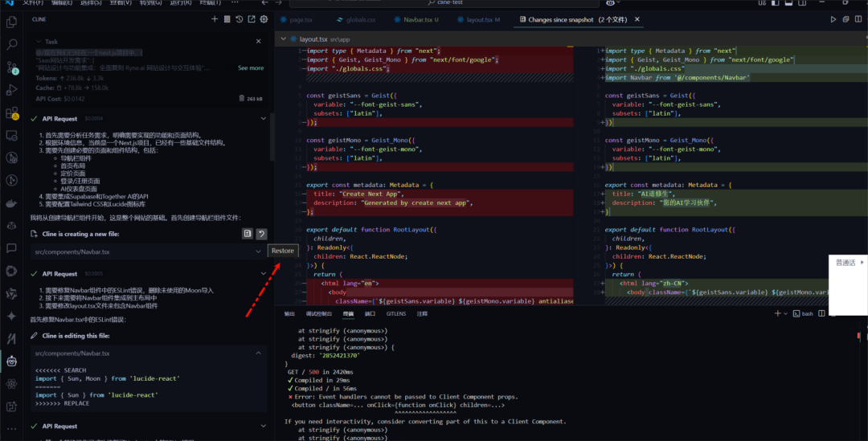Expand the src/components/Navbar.tsx new file block
The height and width of the screenshot is (441, 868).
pyautogui.click(x=259, y=252)
